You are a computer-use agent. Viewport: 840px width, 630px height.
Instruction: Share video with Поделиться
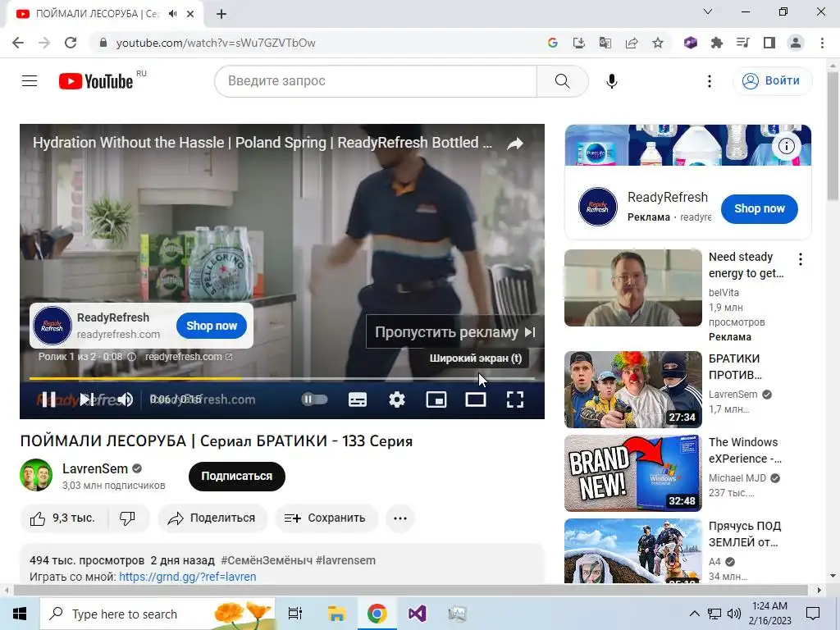[x=212, y=518]
